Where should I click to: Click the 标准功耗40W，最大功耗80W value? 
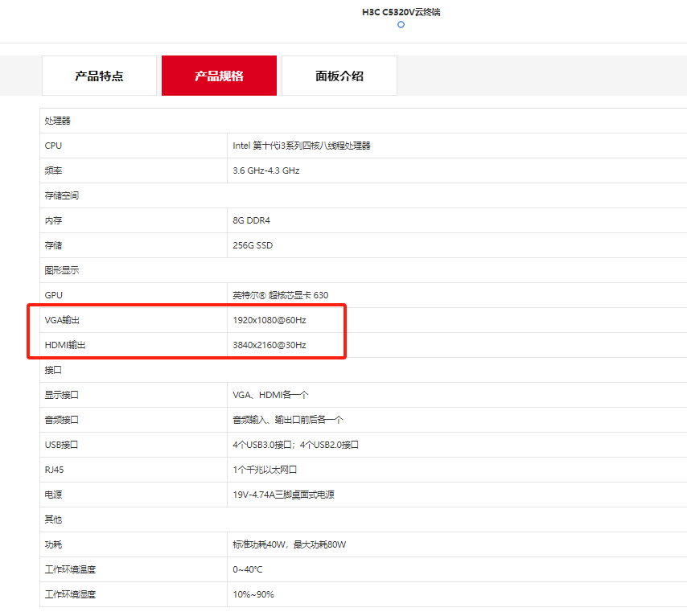coord(289,544)
